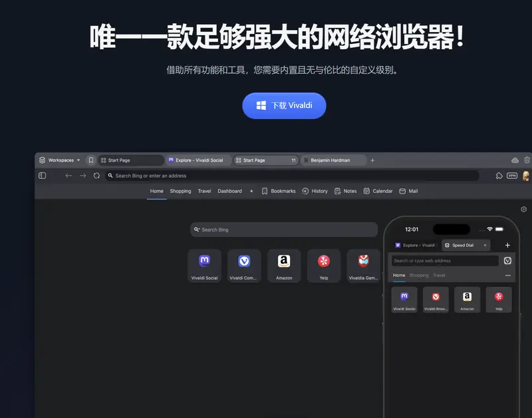Select the Home speed dial tab
Screen dimensions: 532x418
157,191
